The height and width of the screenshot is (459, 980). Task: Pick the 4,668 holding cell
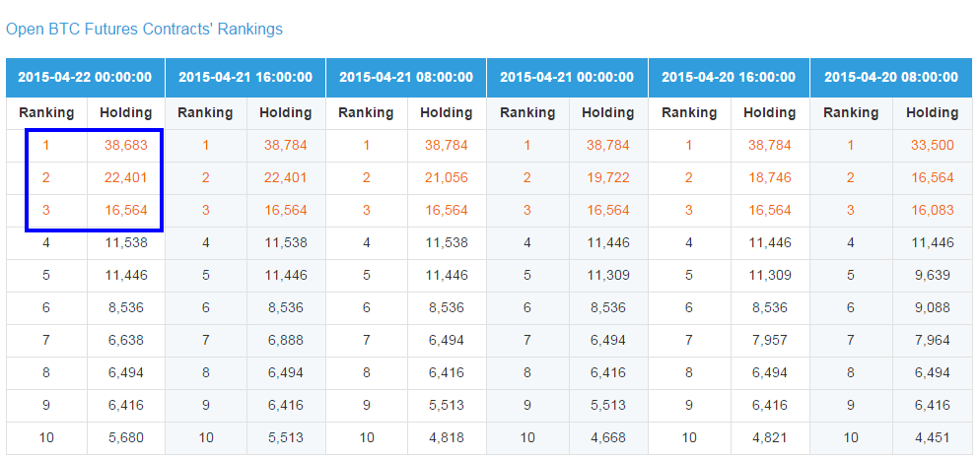coord(607,437)
